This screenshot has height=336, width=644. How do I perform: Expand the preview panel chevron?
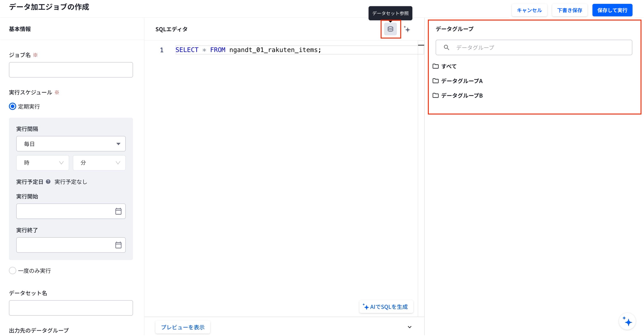[409, 327]
